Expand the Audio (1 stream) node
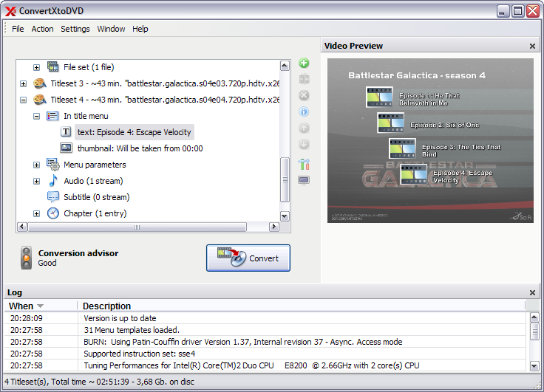Viewport: 544px width, 392px height. pos(36,181)
